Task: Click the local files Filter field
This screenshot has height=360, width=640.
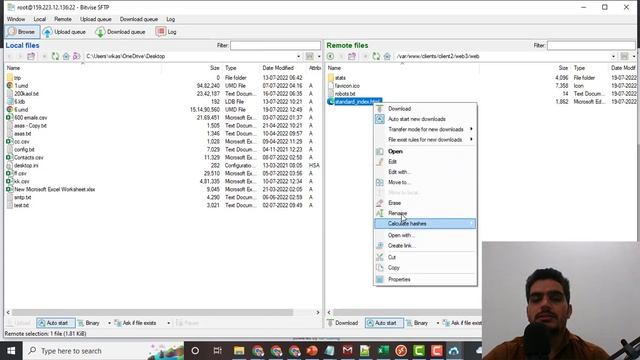Action: pos(276,45)
